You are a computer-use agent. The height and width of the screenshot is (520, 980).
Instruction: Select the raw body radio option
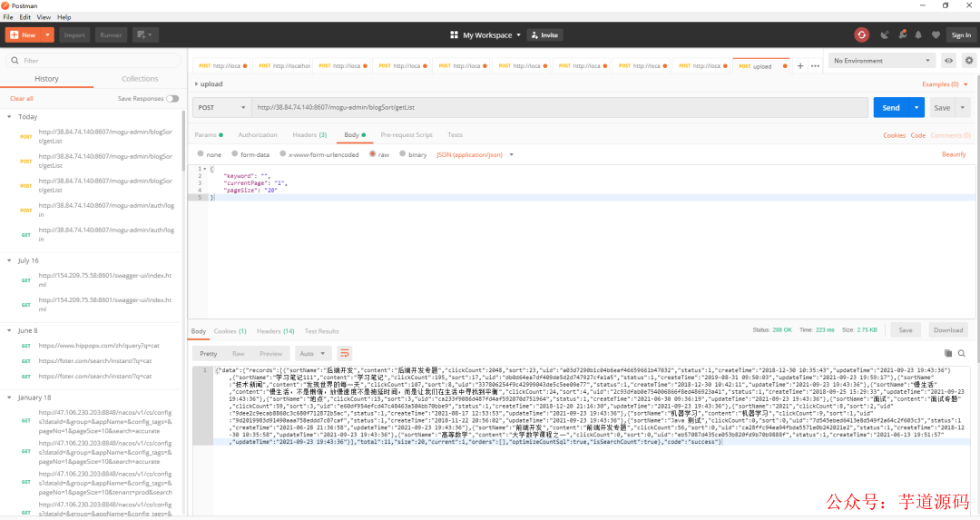click(x=373, y=153)
